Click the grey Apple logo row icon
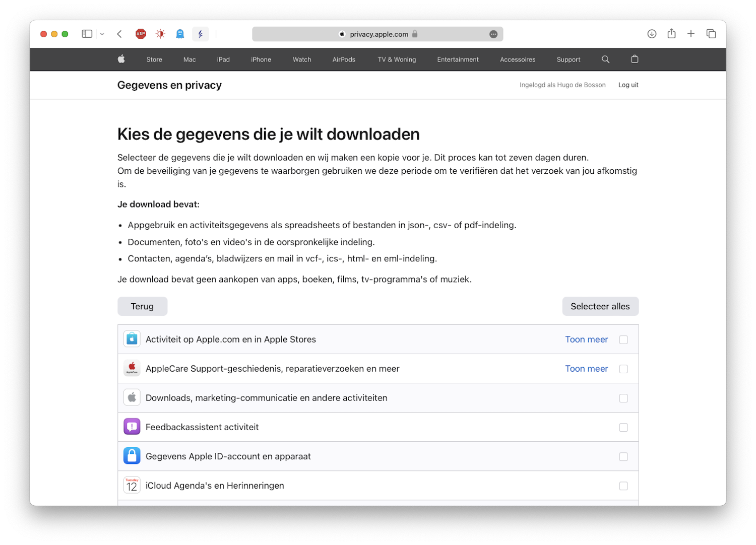756x545 pixels. pyautogui.click(x=132, y=397)
